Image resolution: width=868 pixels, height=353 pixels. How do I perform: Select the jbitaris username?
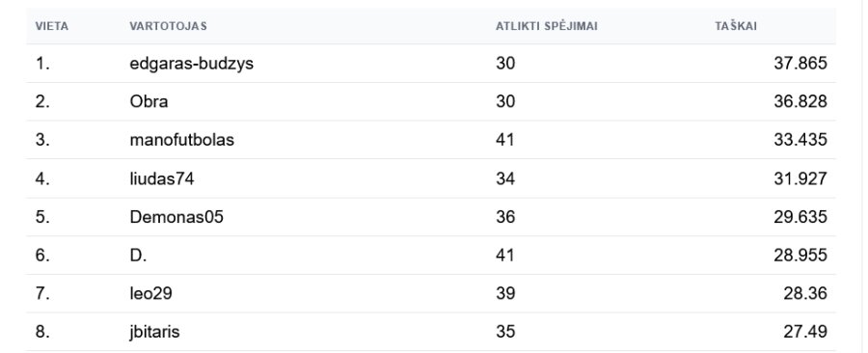click(154, 332)
